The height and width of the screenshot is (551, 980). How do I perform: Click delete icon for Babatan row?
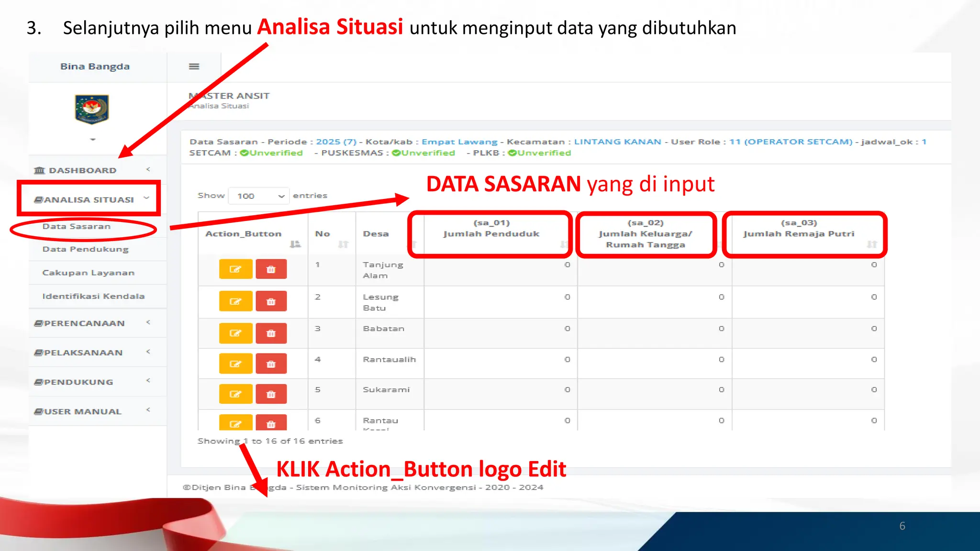click(x=271, y=333)
